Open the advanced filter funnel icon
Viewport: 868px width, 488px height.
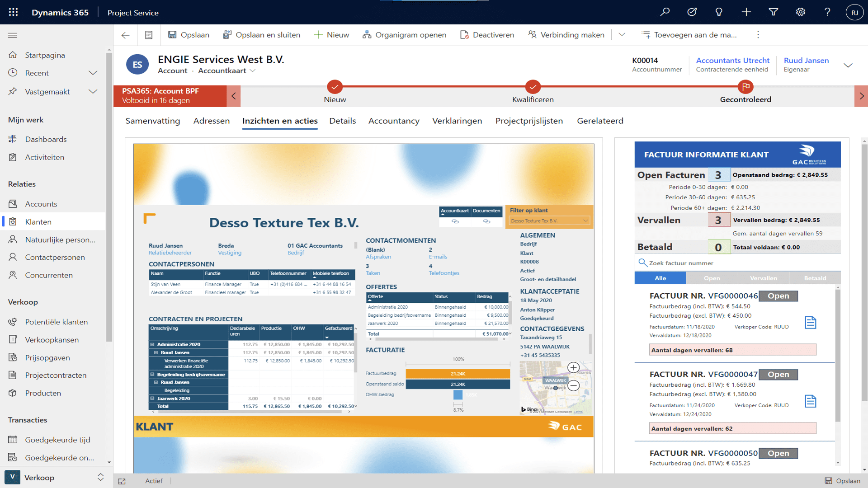pos(773,12)
